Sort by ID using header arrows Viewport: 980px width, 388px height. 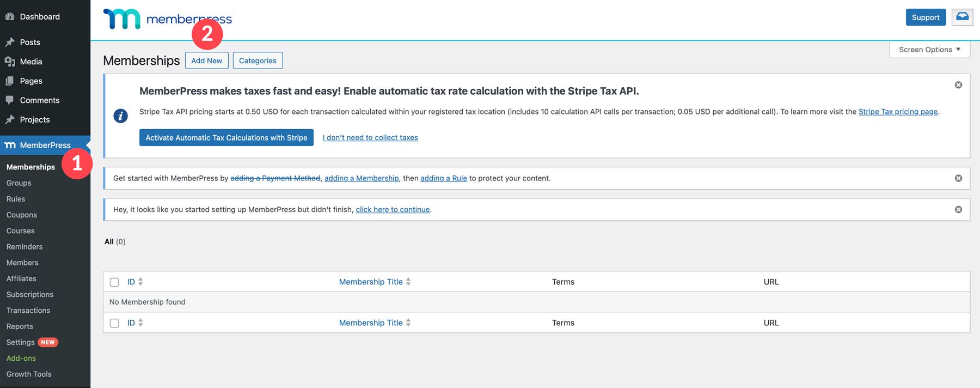point(140,282)
